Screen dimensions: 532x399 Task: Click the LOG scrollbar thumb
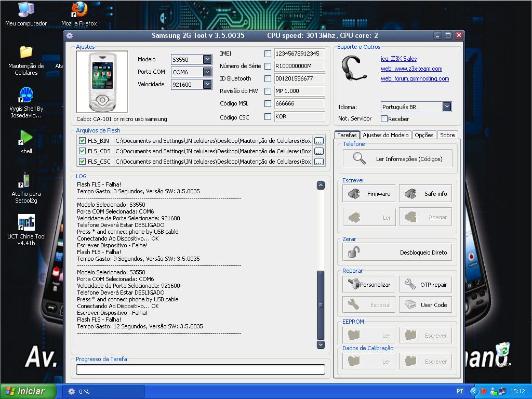321,305
